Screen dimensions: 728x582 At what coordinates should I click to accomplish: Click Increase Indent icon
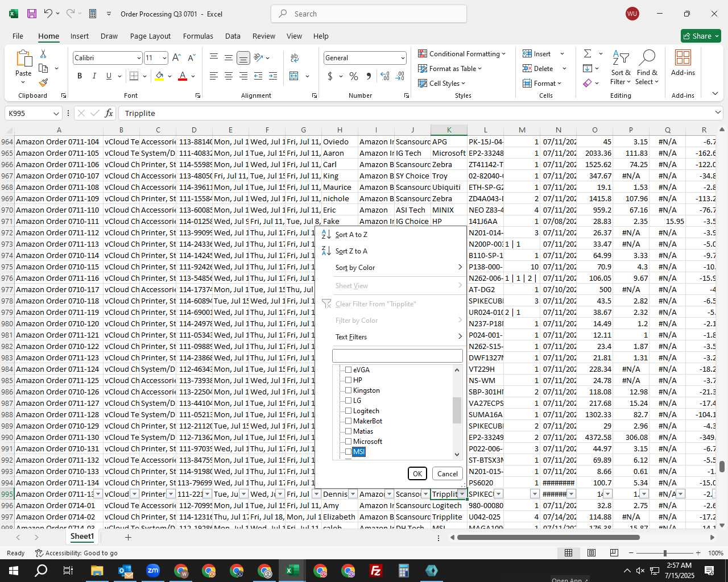pyautogui.click(x=273, y=76)
